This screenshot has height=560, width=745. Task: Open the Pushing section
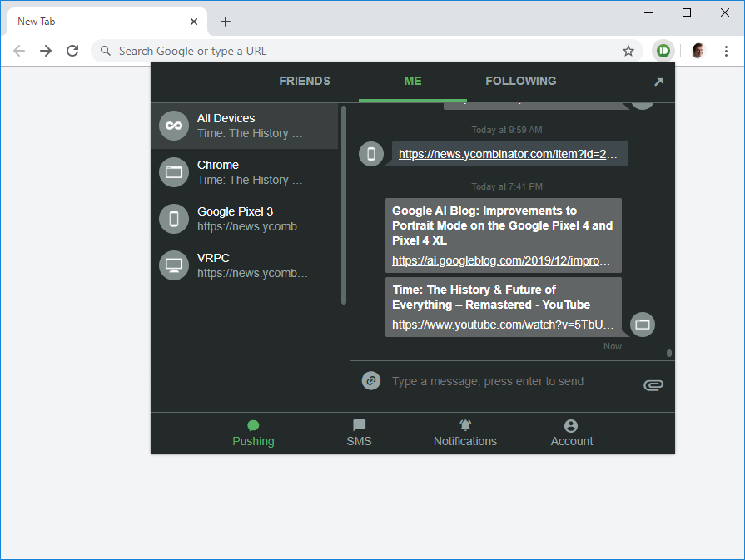(253, 434)
